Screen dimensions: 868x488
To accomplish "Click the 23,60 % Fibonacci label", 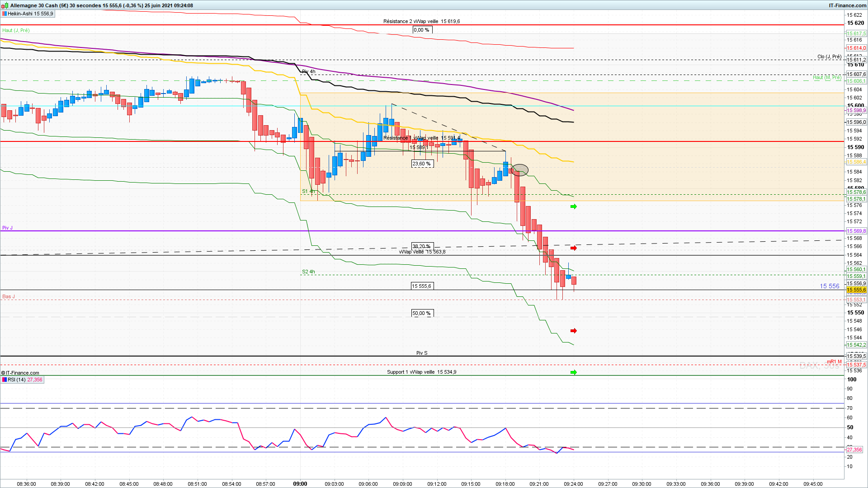I will click(422, 164).
